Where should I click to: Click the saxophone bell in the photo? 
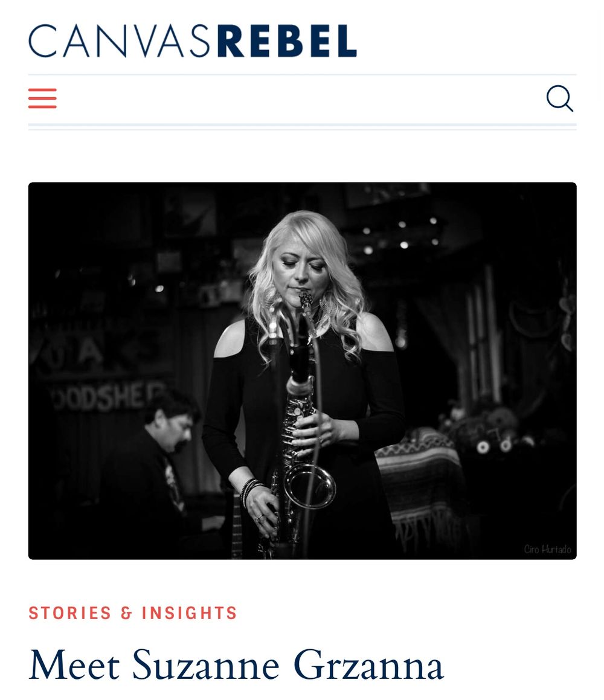pyautogui.click(x=310, y=486)
